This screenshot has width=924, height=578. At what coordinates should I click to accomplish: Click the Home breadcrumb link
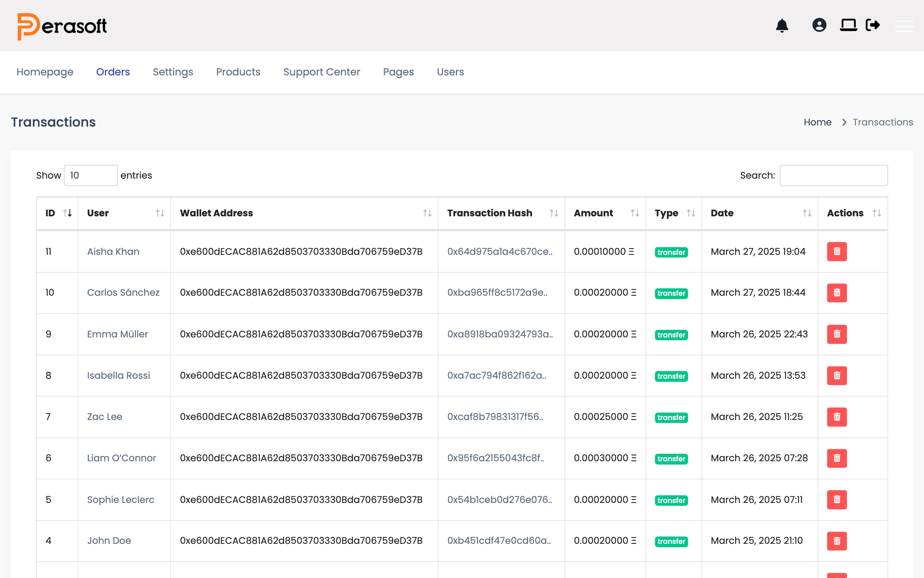click(817, 122)
